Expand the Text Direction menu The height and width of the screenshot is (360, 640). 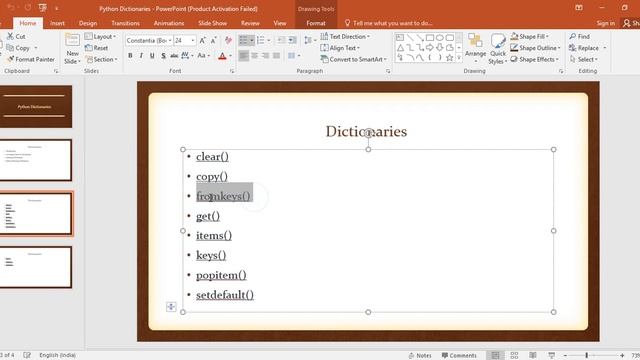coord(345,36)
